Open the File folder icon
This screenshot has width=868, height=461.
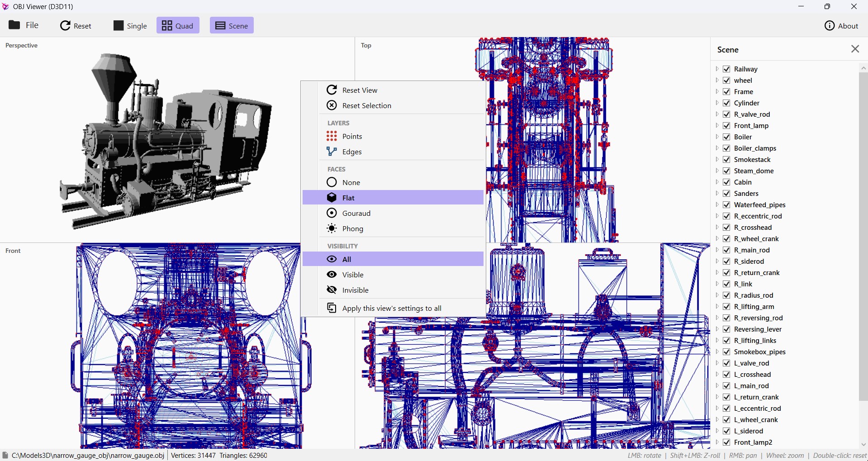point(14,25)
